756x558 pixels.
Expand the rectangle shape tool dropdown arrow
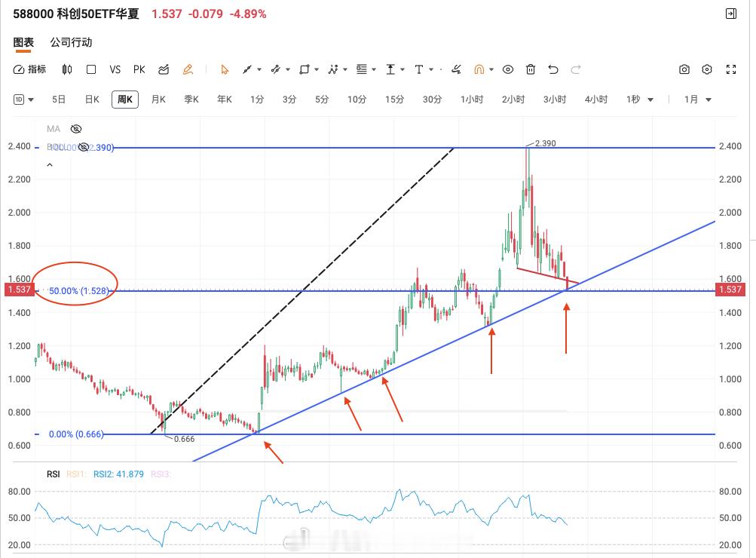click(317, 70)
